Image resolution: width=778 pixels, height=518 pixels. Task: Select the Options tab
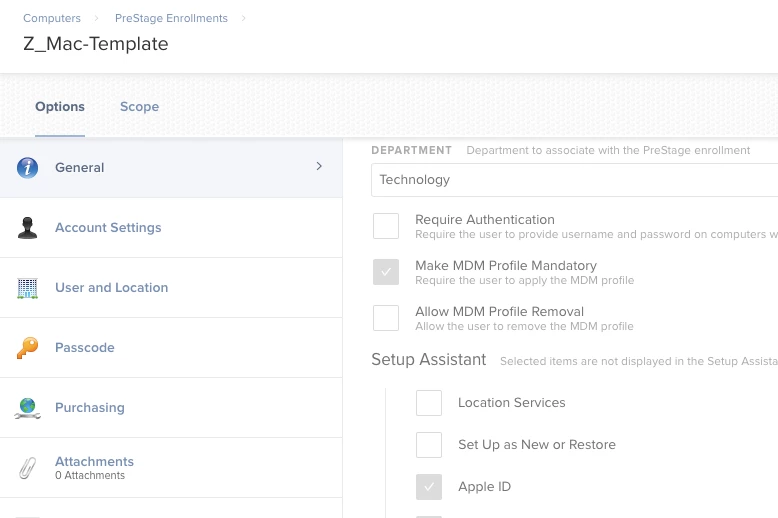point(60,107)
